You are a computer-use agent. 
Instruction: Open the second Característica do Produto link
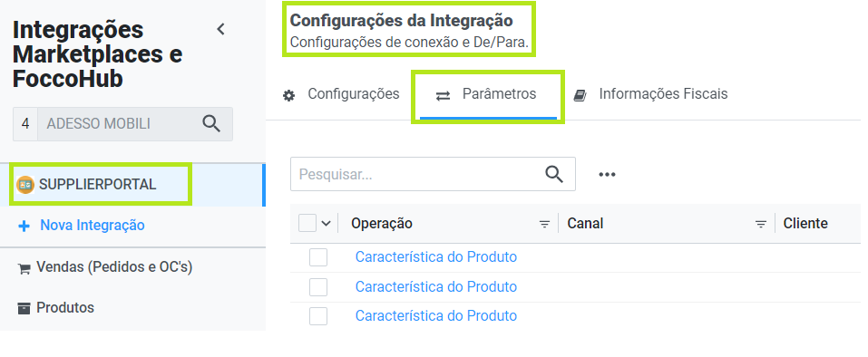coord(436,287)
